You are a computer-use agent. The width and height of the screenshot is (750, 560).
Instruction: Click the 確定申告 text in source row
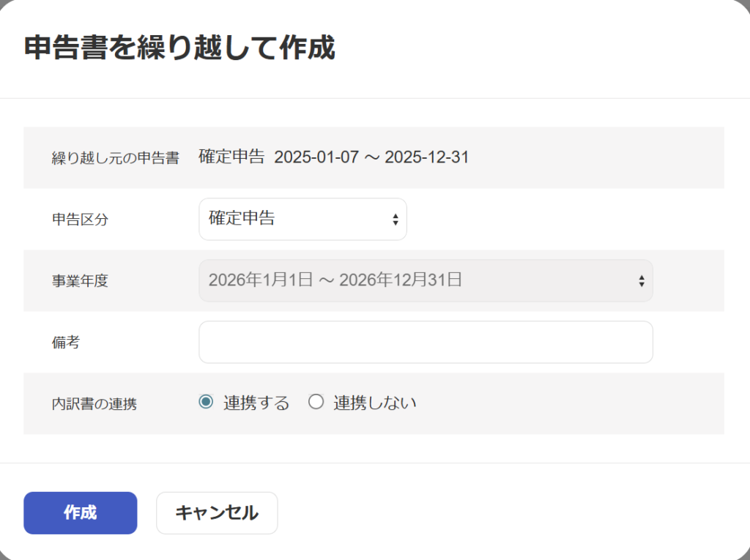coord(231,157)
